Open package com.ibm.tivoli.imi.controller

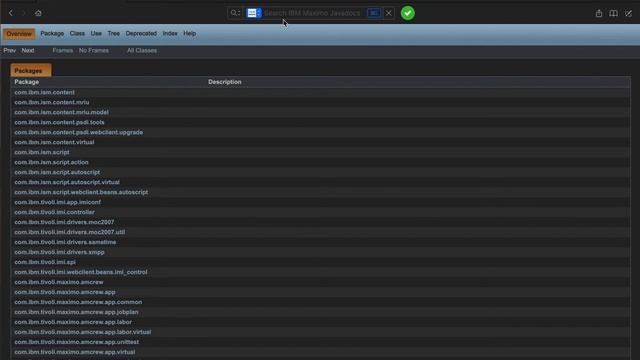pyautogui.click(x=54, y=212)
